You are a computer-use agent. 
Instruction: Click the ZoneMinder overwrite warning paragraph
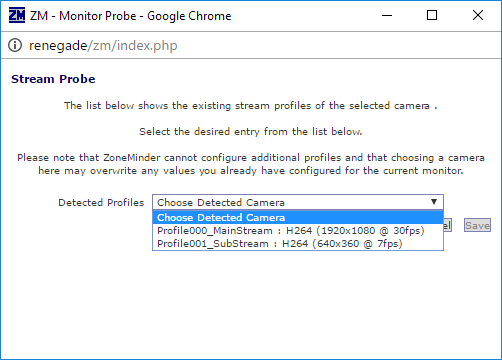[251, 164]
